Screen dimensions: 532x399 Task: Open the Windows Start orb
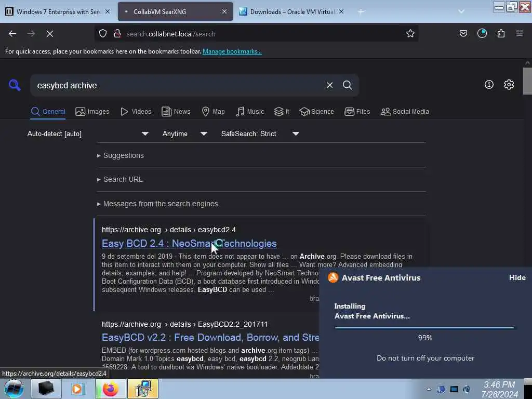[x=14, y=389]
